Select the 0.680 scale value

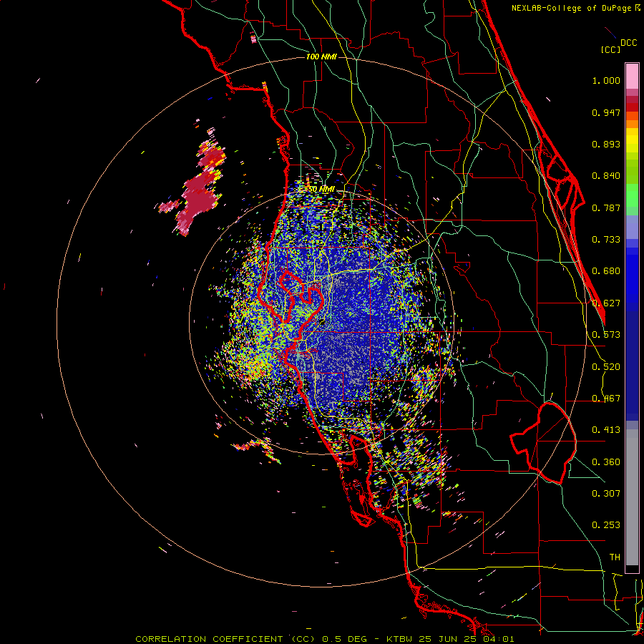pyautogui.click(x=606, y=271)
